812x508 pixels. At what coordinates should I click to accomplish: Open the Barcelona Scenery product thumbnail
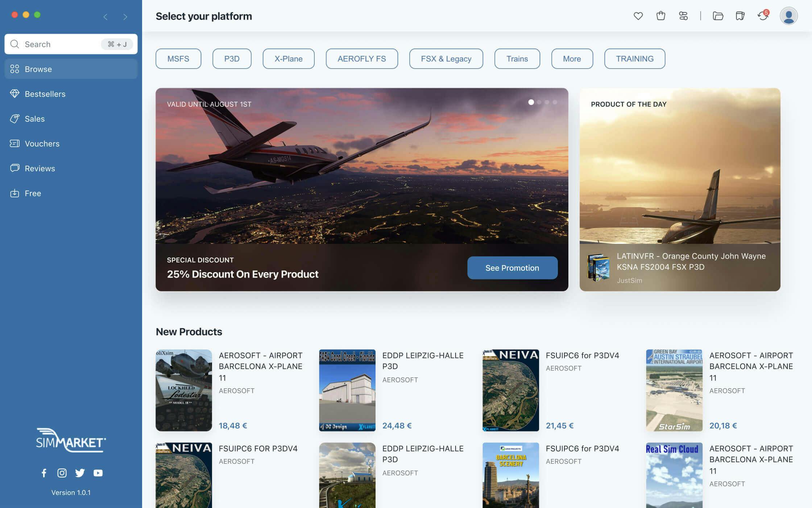(x=510, y=475)
